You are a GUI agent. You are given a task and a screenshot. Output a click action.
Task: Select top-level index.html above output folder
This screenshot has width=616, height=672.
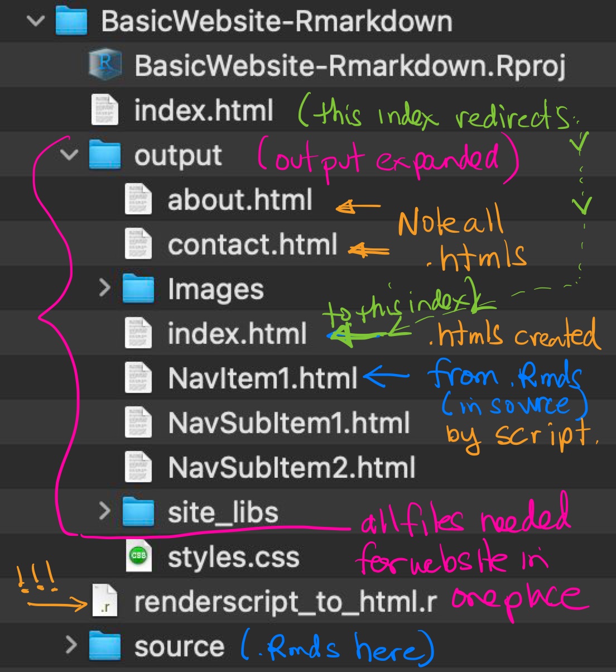[204, 111]
